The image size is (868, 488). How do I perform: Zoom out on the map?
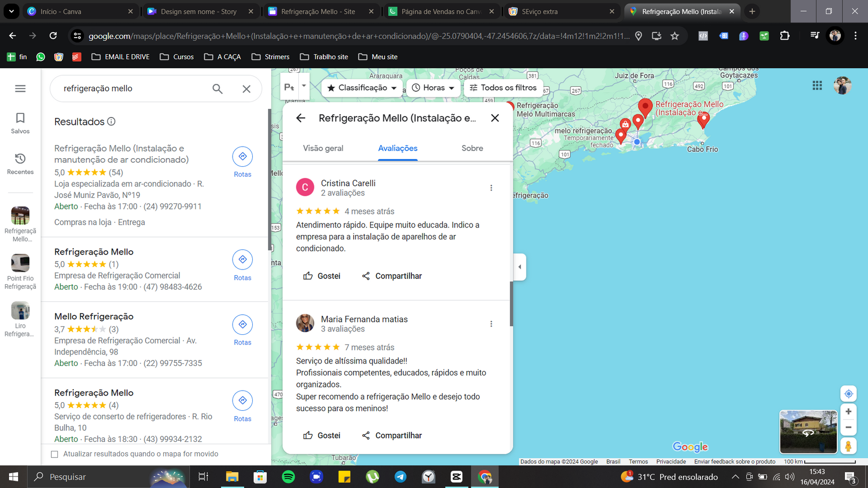(848, 428)
